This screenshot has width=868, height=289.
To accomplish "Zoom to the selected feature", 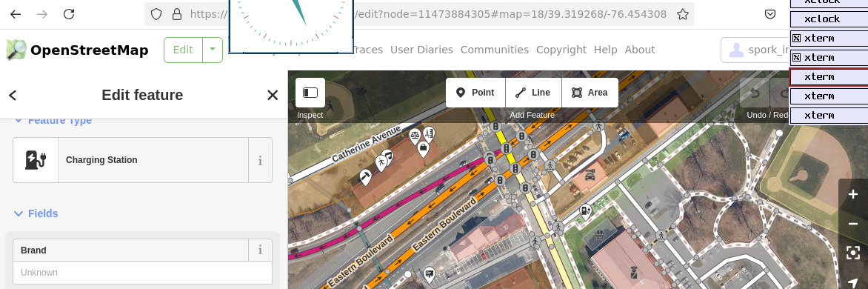I will (853, 253).
